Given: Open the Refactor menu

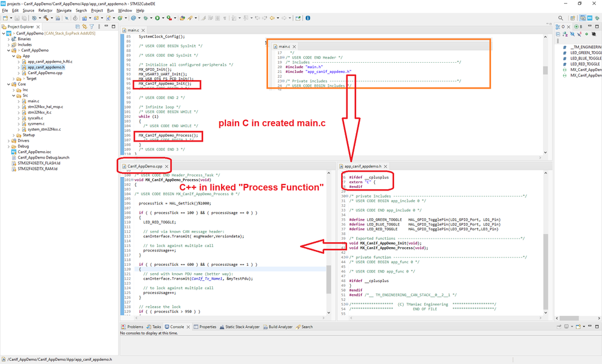Looking at the screenshot, I should coord(45,10).
